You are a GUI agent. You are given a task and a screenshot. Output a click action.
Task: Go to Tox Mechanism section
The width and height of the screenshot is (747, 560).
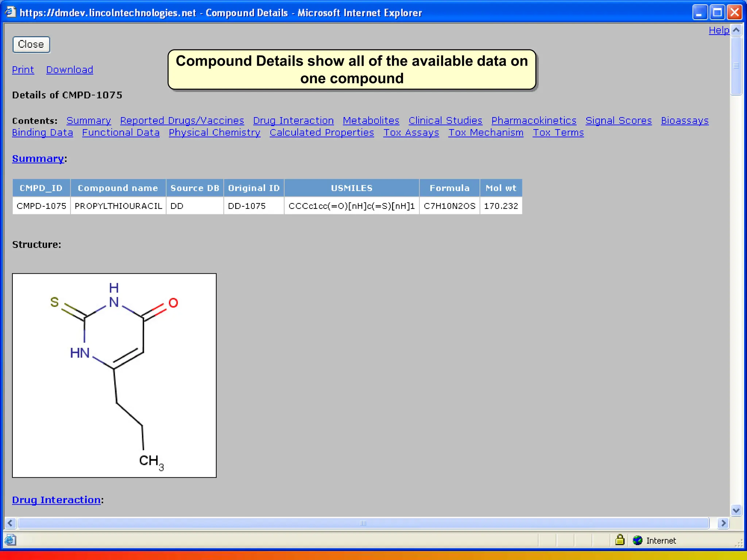click(486, 133)
